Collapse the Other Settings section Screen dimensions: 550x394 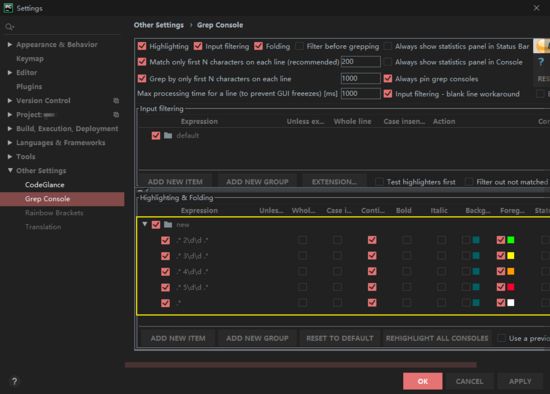(x=10, y=171)
